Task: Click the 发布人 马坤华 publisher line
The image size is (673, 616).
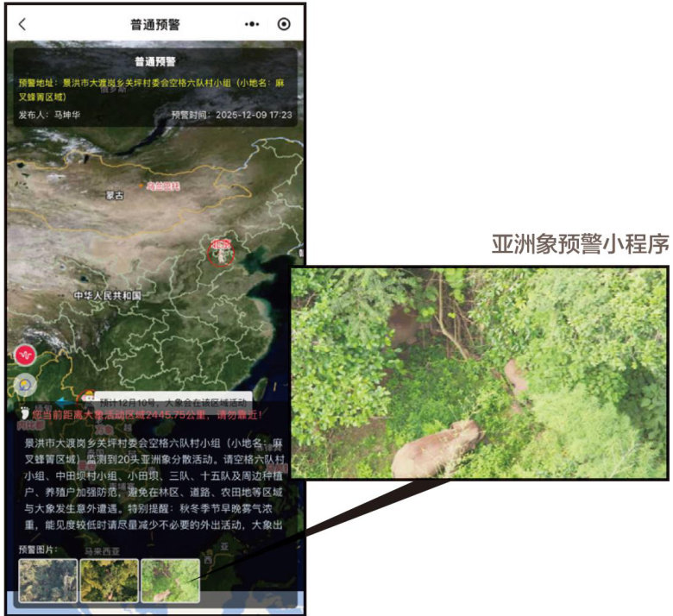Action: point(53,115)
